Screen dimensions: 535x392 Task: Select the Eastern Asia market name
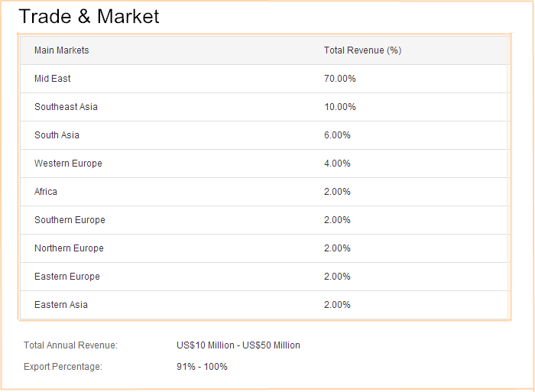tap(61, 305)
